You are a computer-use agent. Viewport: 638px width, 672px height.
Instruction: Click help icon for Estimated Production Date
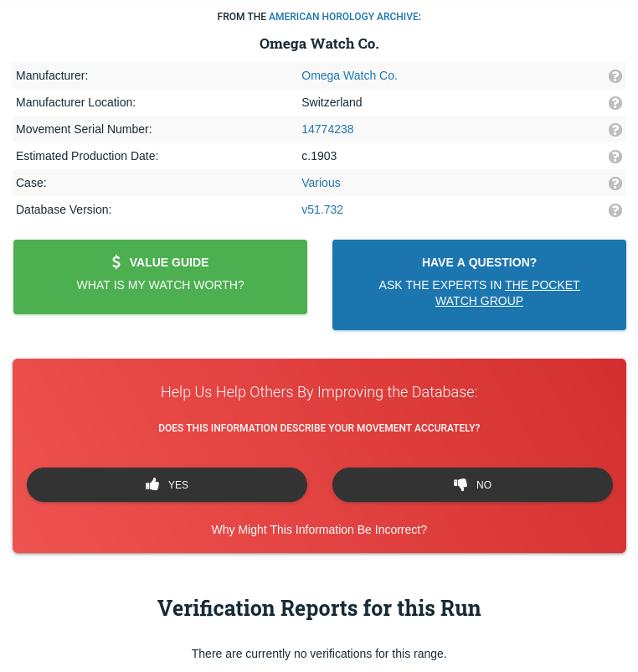coord(615,157)
